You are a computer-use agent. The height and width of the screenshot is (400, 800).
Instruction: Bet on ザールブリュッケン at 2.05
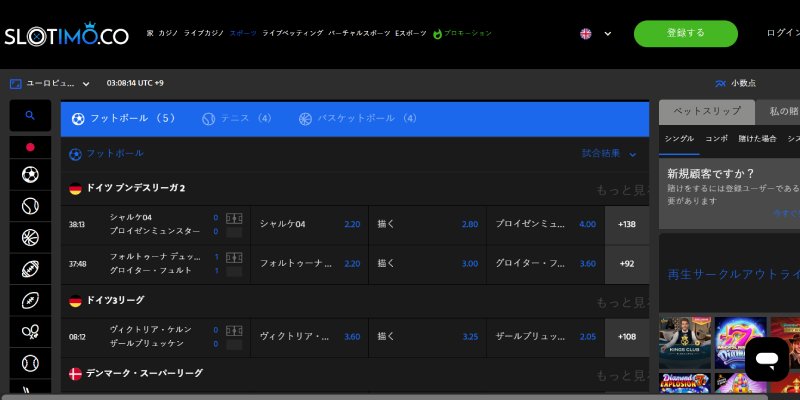(545, 337)
